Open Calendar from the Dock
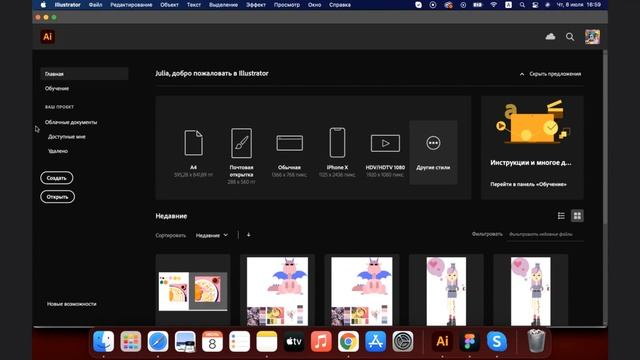 [x=212, y=341]
